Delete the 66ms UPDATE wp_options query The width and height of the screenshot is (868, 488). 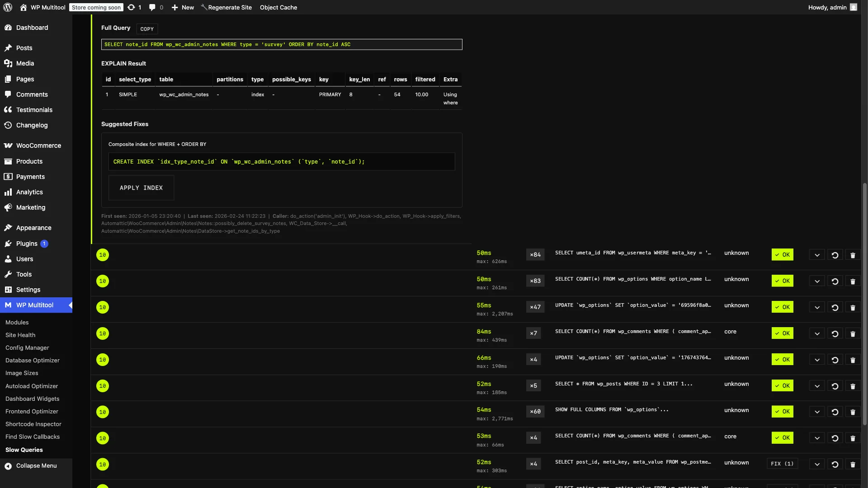(853, 360)
